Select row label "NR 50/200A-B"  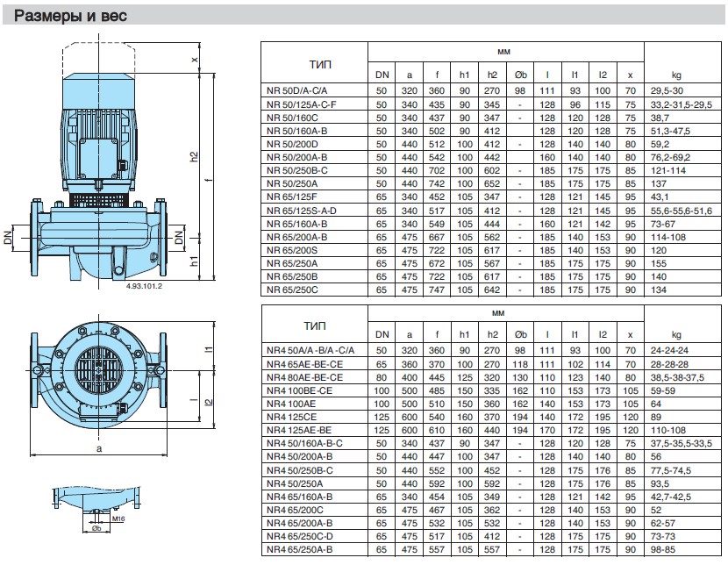296,157
